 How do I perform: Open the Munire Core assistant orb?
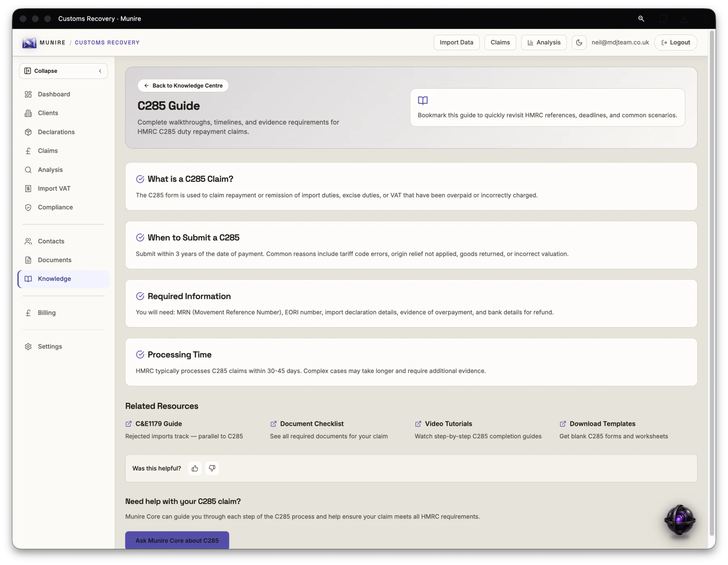(679, 520)
